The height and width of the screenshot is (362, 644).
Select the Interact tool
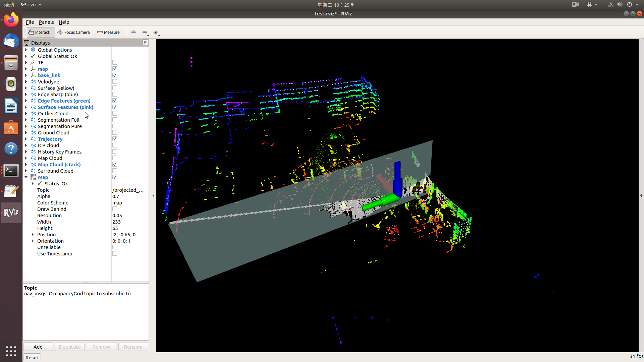pyautogui.click(x=40, y=32)
